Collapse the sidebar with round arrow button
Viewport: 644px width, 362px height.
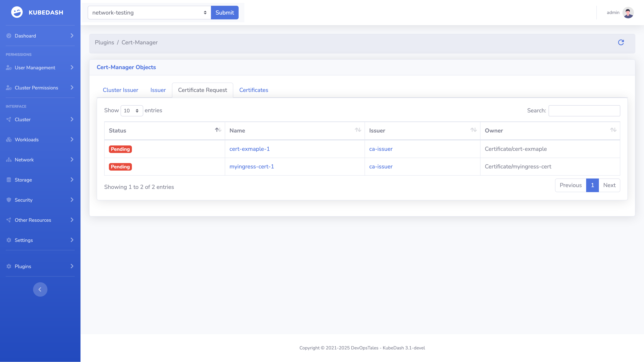tap(40, 289)
